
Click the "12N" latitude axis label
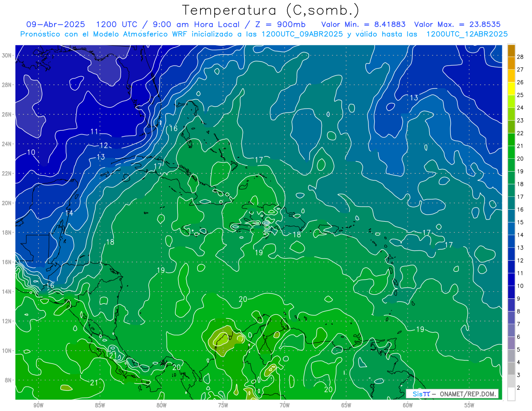point(7,321)
